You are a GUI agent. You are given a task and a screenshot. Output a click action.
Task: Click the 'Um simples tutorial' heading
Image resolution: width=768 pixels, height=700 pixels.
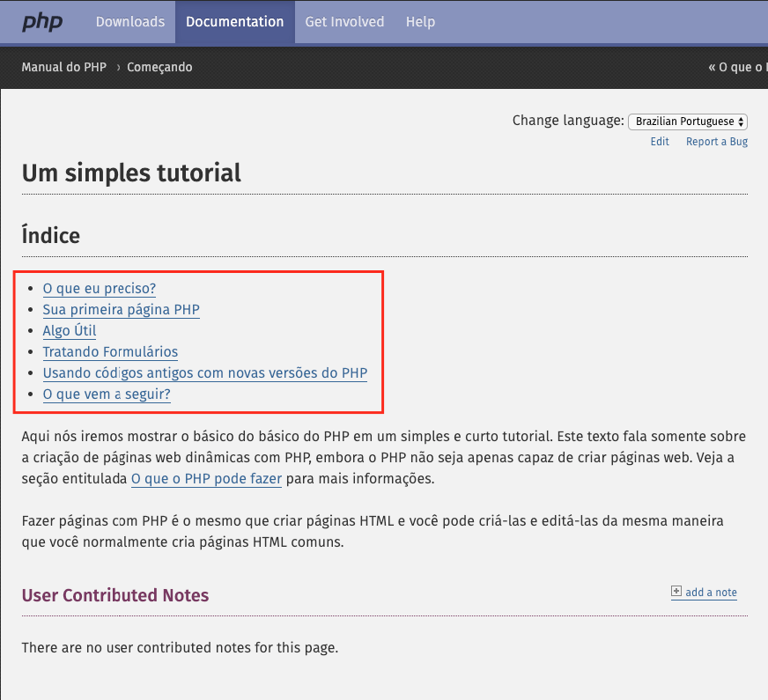click(x=131, y=173)
